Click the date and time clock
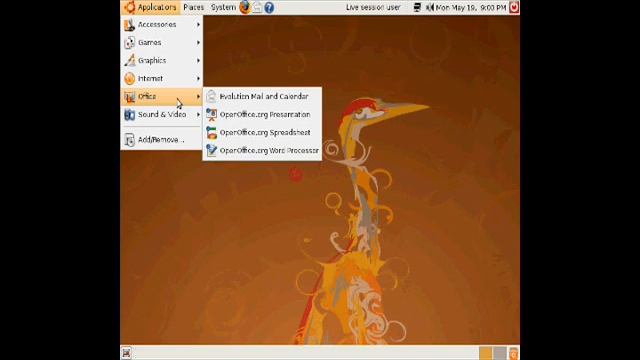The height and width of the screenshot is (360, 640). [471, 7]
